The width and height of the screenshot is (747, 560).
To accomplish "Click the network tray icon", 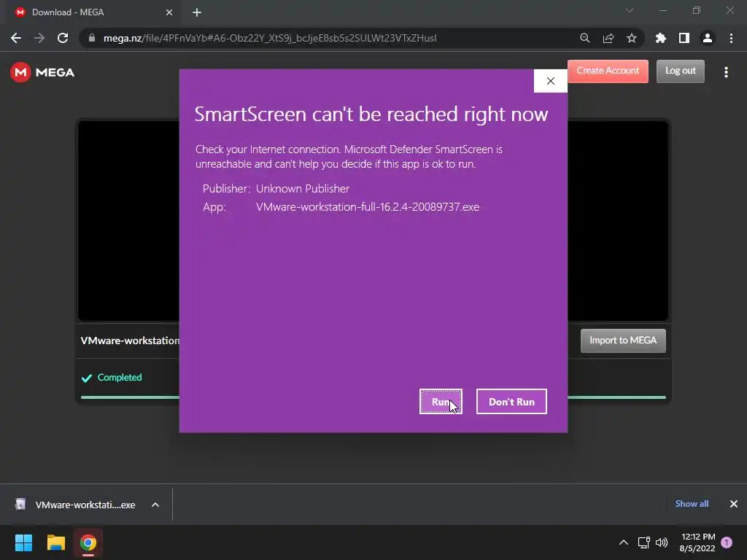I will pos(643,542).
